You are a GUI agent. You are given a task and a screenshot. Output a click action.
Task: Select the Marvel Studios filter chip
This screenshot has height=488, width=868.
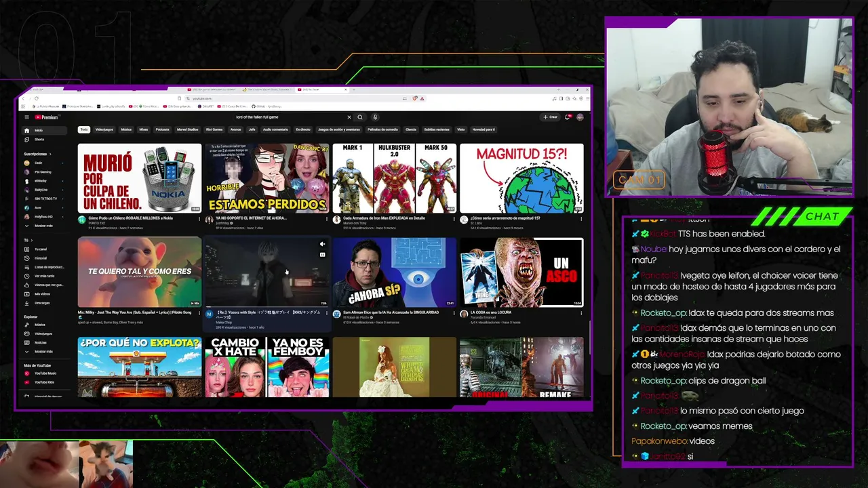click(x=188, y=129)
